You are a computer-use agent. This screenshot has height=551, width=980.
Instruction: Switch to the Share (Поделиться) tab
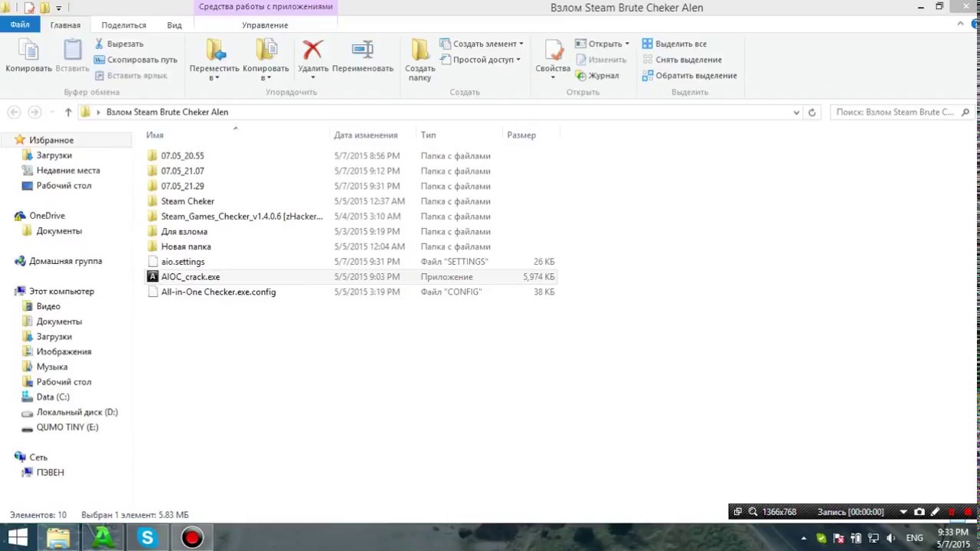pyautogui.click(x=123, y=25)
